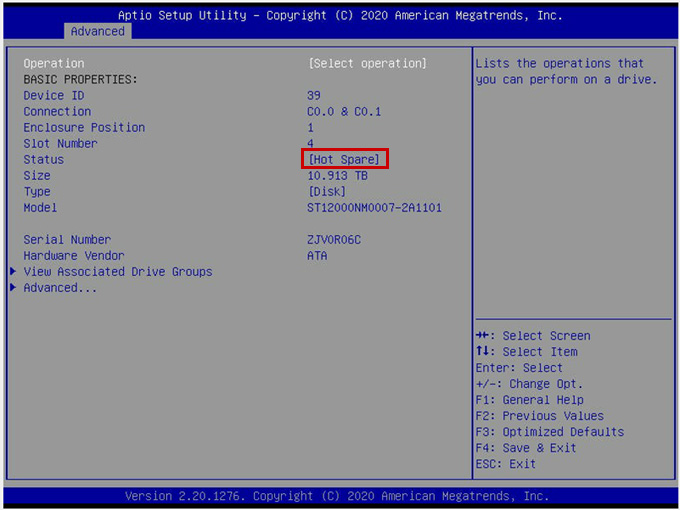The width and height of the screenshot is (680, 510).
Task: Switch to the Advanced tab
Action: pos(97,31)
